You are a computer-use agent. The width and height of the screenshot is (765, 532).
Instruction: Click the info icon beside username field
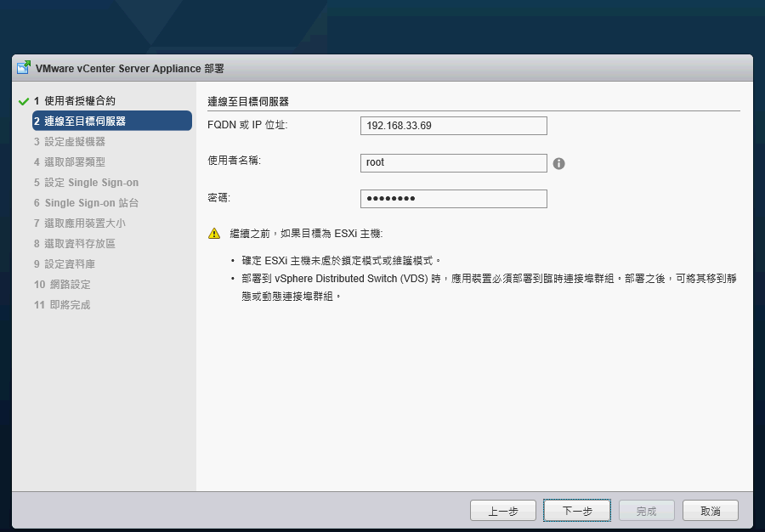point(558,163)
